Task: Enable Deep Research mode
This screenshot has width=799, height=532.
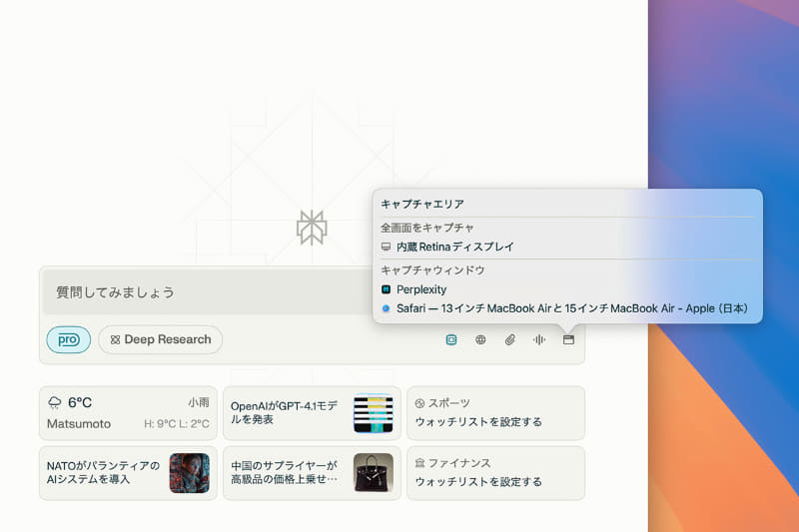Action: [160, 339]
